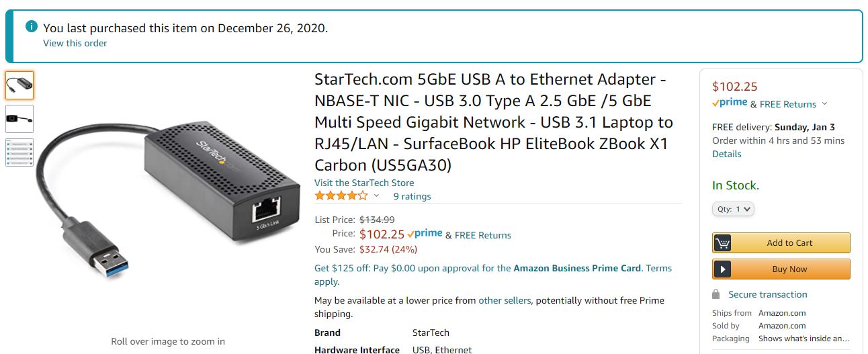Viewport: 868px width, 354px height.
Task: Click the padlock icon beside Secure transaction
Action: coord(717,295)
